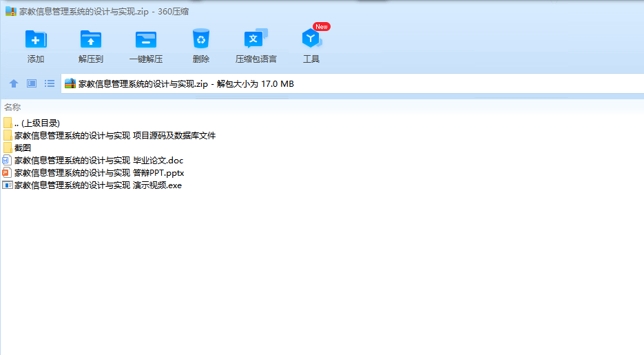Viewport: 644px width, 355px height.
Task: Open the 压缩包语言 archive language tool
Action: (256, 39)
